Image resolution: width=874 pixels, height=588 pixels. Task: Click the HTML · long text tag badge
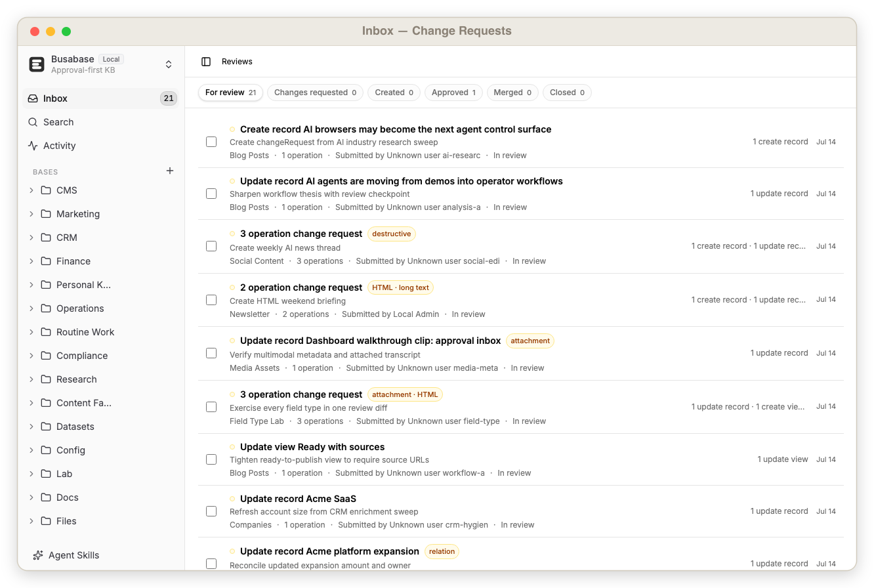point(400,287)
